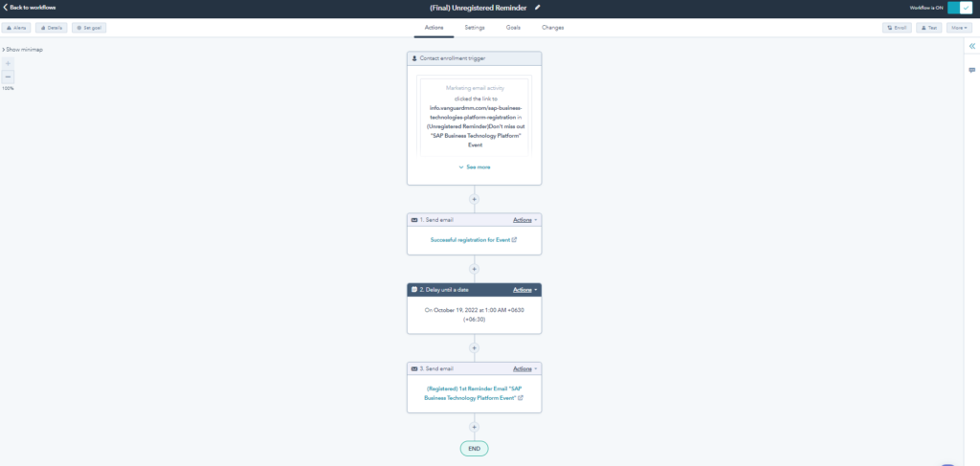Open the Goals tab
Screen dimensions: 980x466
tap(513, 28)
